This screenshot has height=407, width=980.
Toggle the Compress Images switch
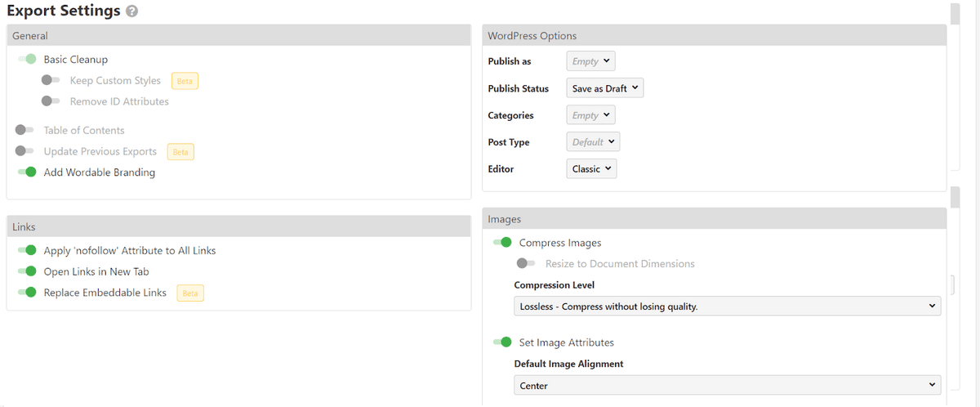tap(502, 243)
